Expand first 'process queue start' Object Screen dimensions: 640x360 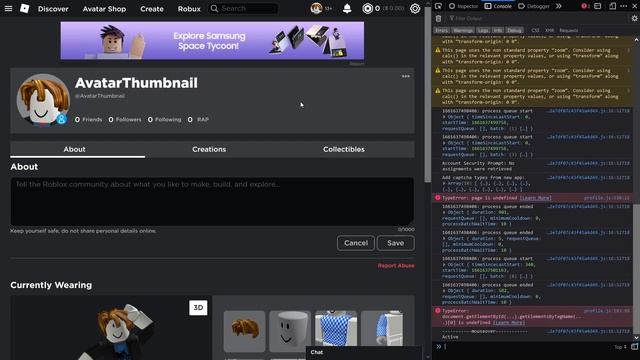[x=444, y=117]
